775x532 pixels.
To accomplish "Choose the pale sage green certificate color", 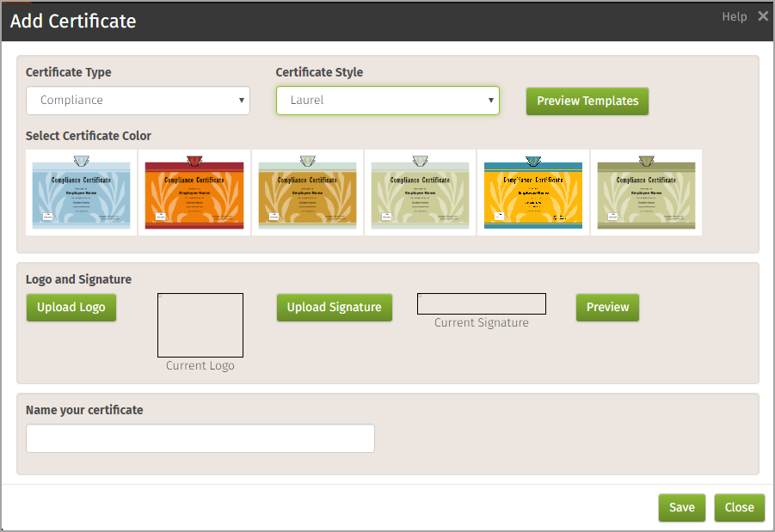I will tap(420, 193).
